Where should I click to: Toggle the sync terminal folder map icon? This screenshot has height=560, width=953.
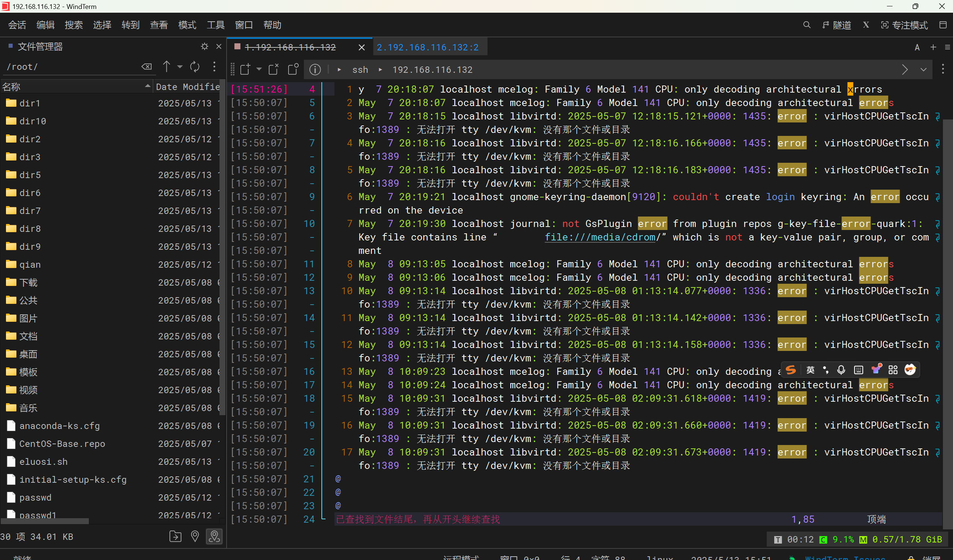(x=214, y=536)
